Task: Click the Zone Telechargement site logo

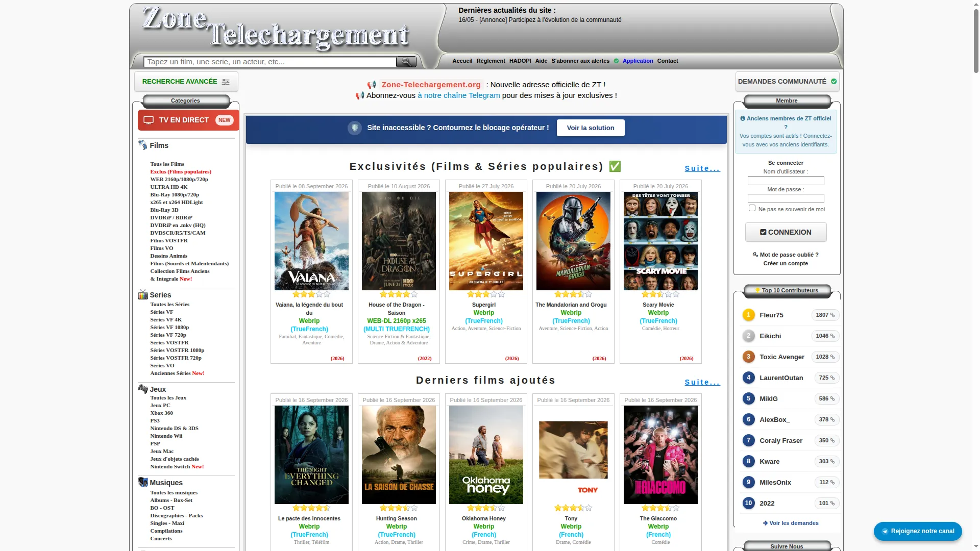Action: pyautogui.click(x=276, y=28)
